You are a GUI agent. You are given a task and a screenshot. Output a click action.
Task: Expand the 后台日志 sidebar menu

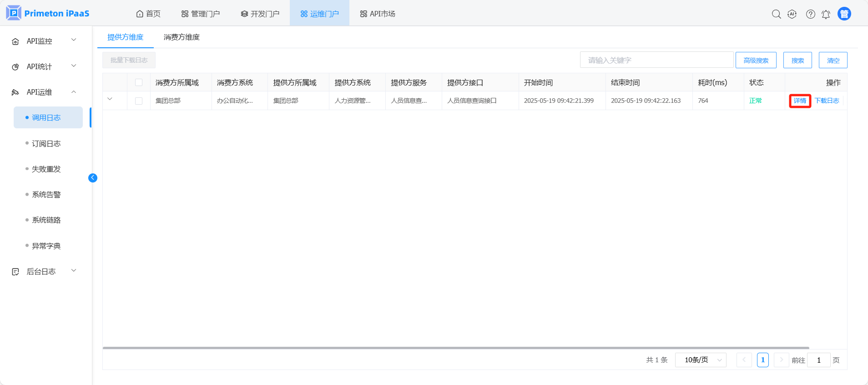44,271
